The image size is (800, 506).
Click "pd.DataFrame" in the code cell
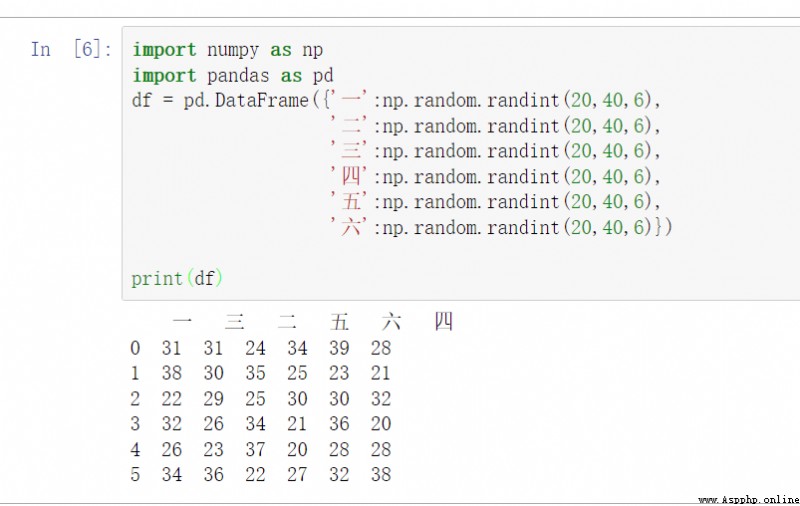click(246, 100)
